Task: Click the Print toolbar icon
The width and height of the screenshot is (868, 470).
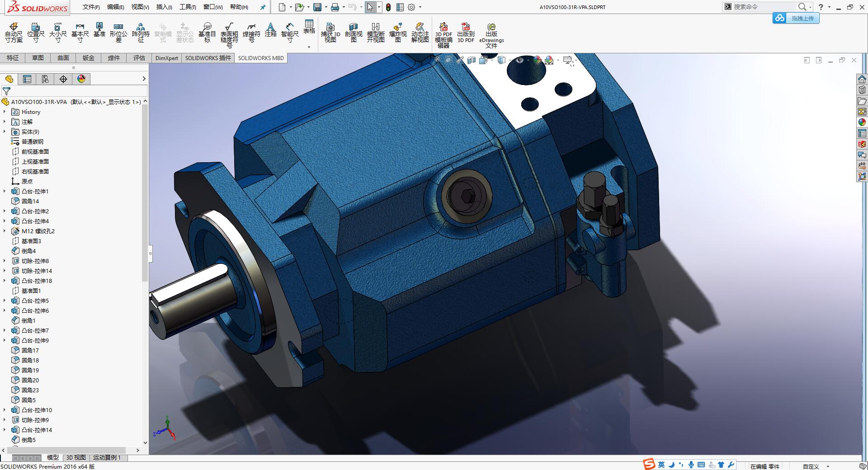Action: click(335, 7)
